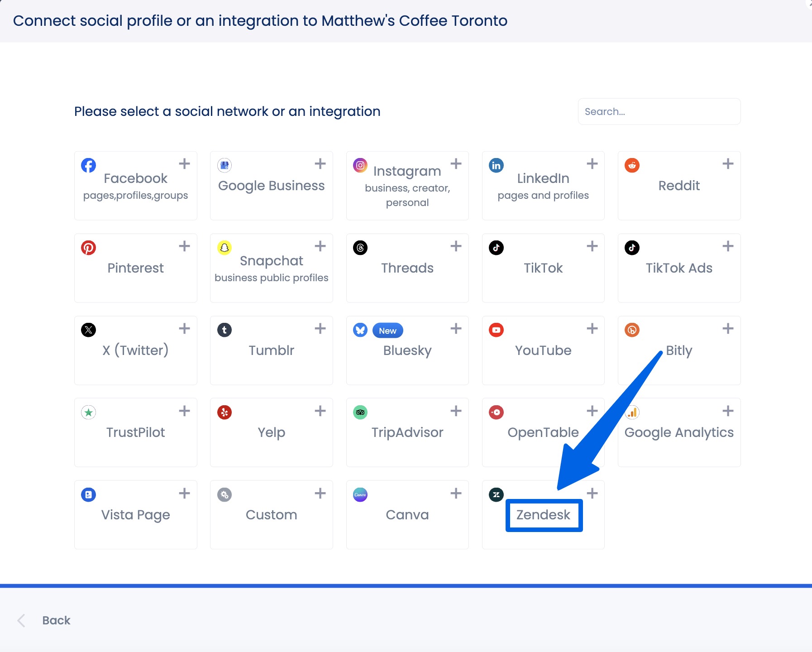The height and width of the screenshot is (652, 812).
Task: Select the Snapchat ghost icon
Action: point(224,248)
